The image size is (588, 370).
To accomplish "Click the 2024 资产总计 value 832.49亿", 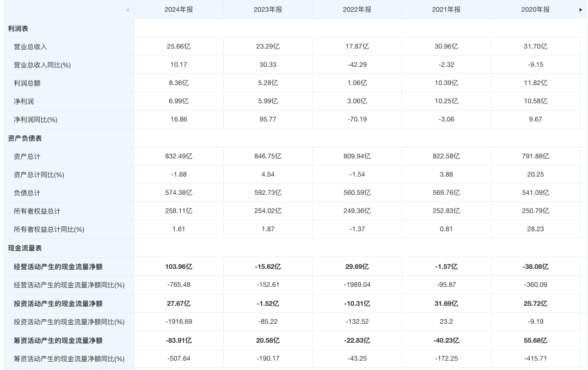I will (179, 157).
